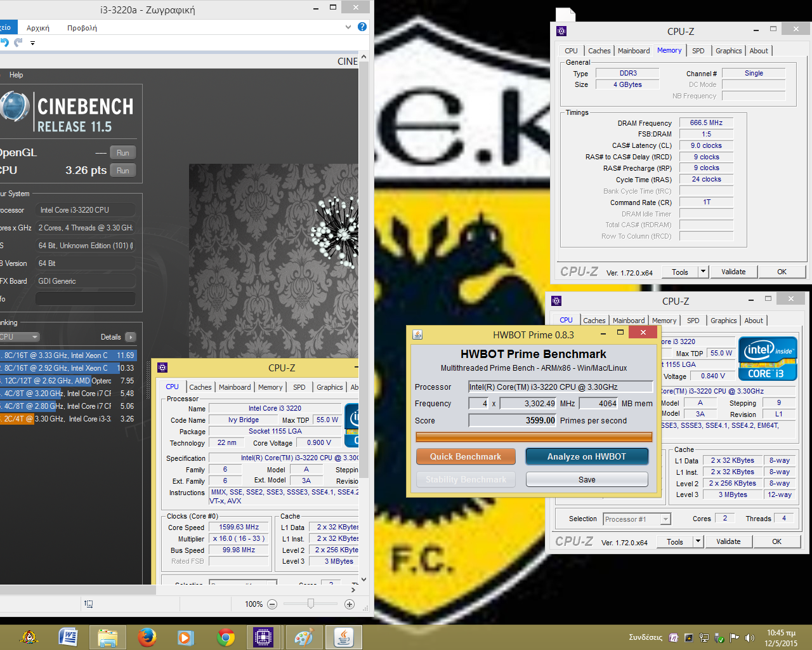Screen dimensions: 812x650
Task: Open Paint's quick access toolbar dropdown
Action: tap(32, 43)
